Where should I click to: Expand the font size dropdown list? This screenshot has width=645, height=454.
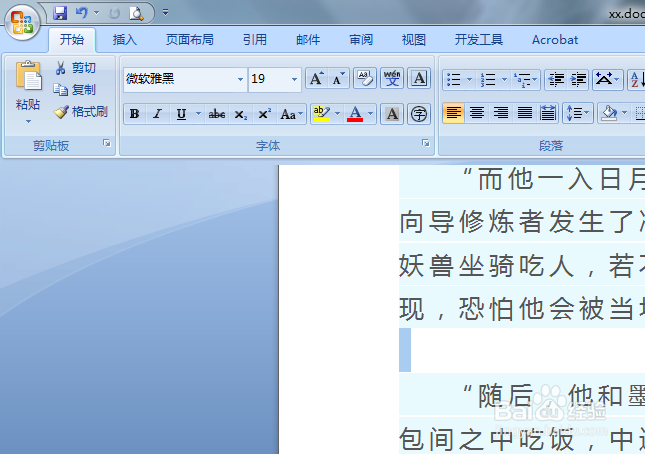[x=295, y=79]
